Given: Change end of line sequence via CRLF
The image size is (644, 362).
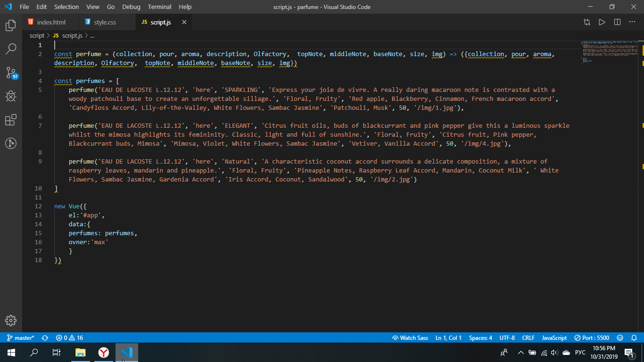Looking at the screenshot, I should pyautogui.click(x=528, y=338).
